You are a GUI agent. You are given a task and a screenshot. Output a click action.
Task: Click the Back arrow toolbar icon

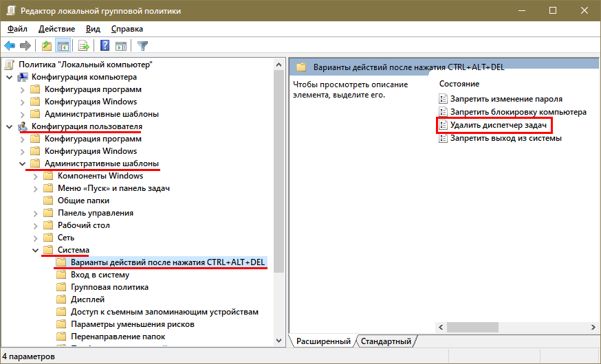coord(10,46)
